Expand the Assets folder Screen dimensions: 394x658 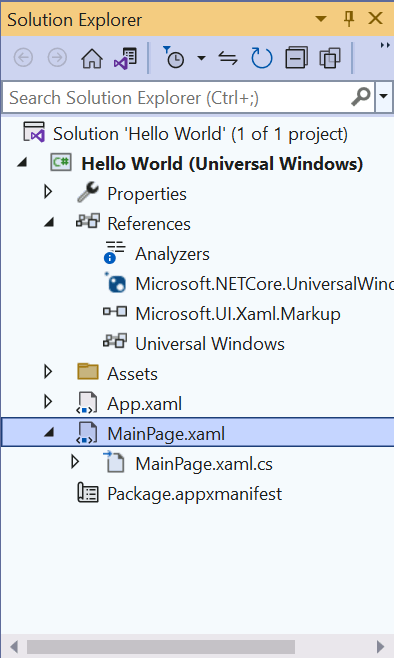click(x=48, y=371)
